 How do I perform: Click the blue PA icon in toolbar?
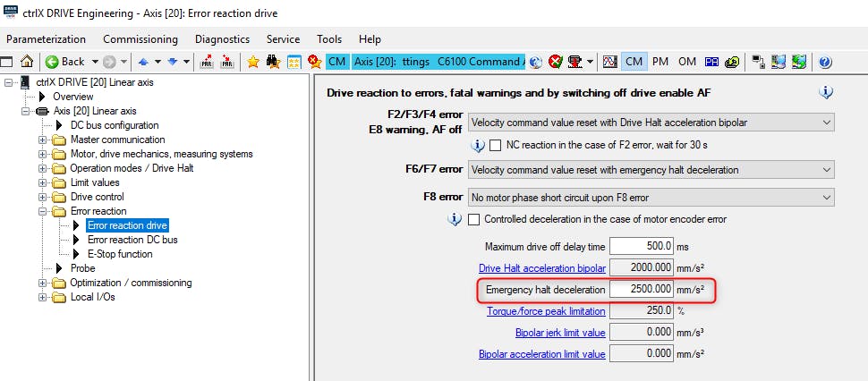[712, 62]
